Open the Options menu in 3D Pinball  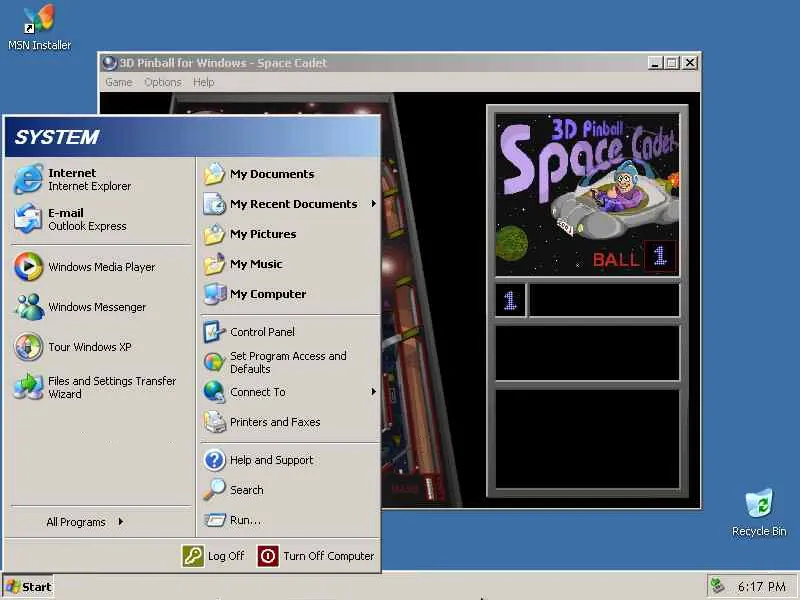point(163,82)
